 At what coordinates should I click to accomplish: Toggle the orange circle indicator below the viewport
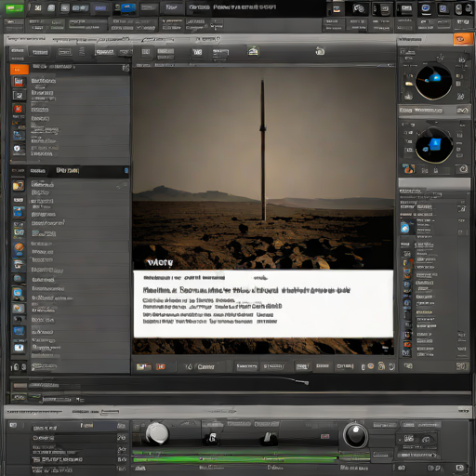pos(371,366)
